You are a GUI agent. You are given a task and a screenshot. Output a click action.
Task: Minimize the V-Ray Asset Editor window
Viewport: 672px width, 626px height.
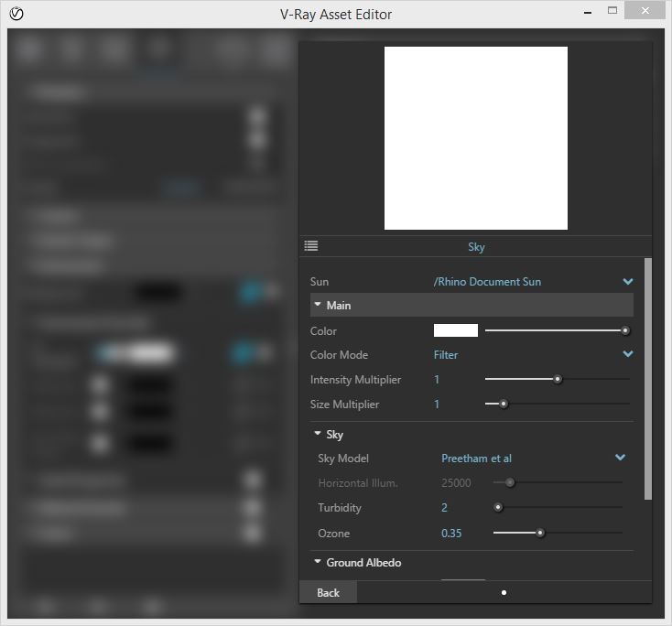pos(588,13)
